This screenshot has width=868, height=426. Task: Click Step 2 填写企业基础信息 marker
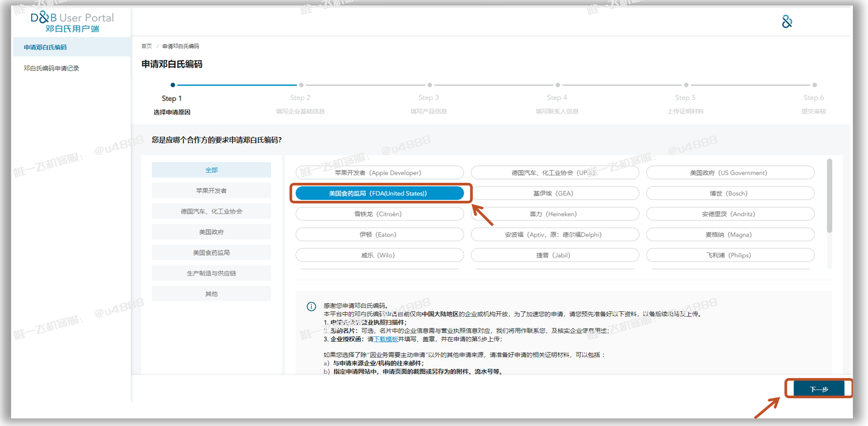301,99
